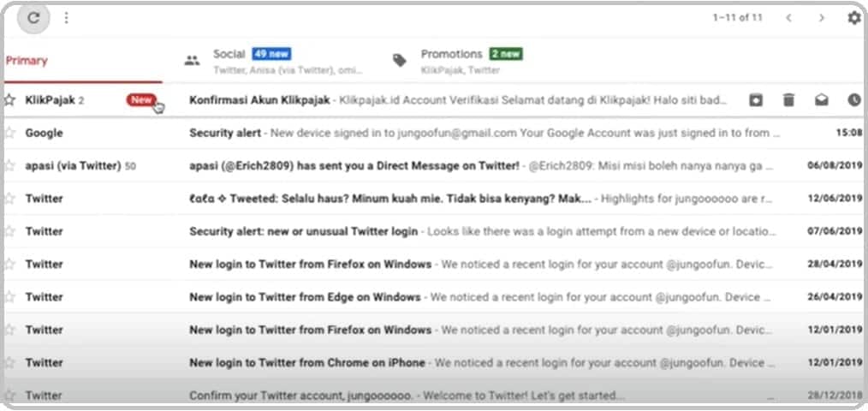This screenshot has height=411, width=868.
Task: Click the 'apasi (via Twitter)' sender name
Action: 73,165
